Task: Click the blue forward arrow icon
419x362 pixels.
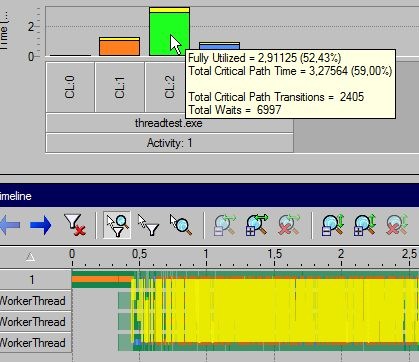Action: (41, 225)
